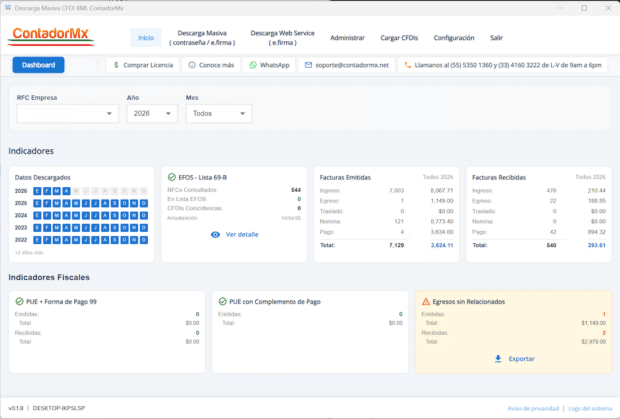Click the check icon next to PUE + Forma de Pago 99
620x419 pixels.
19,302
